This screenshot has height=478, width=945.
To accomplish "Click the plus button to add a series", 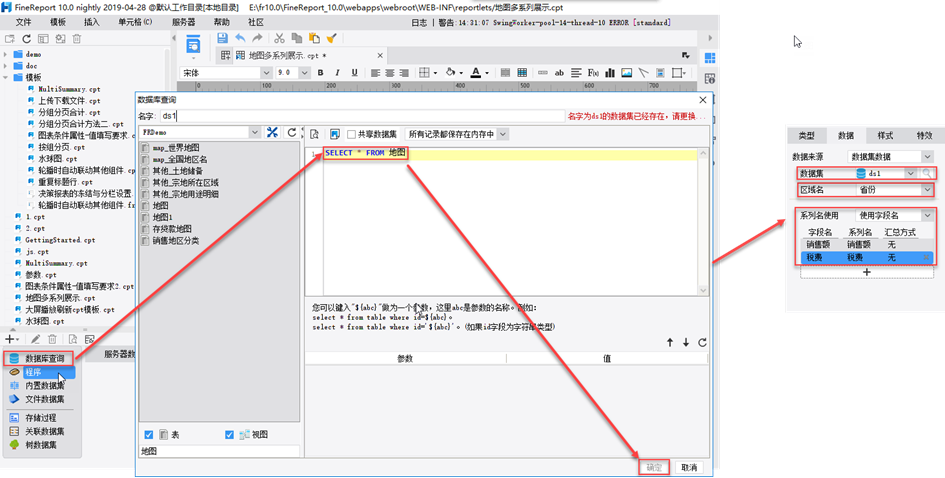I will [x=867, y=272].
